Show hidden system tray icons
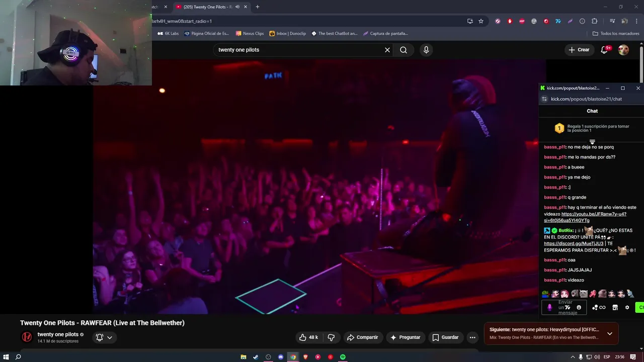Viewport: 644px width, 362px height. pyautogui.click(x=573, y=357)
